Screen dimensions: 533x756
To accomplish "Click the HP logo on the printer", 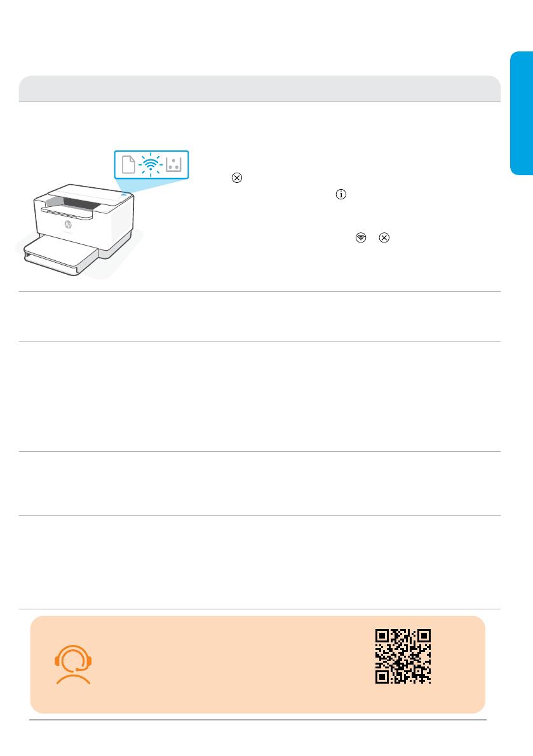I will coord(67,225).
